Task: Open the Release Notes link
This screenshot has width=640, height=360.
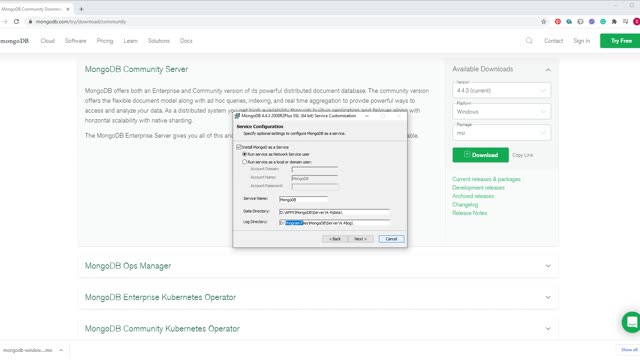Action: coord(469,213)
